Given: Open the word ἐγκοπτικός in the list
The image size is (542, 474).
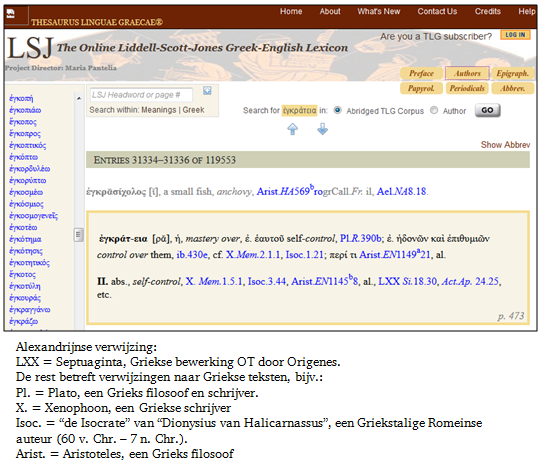Looking at the screenshot, I should [28, 146].
